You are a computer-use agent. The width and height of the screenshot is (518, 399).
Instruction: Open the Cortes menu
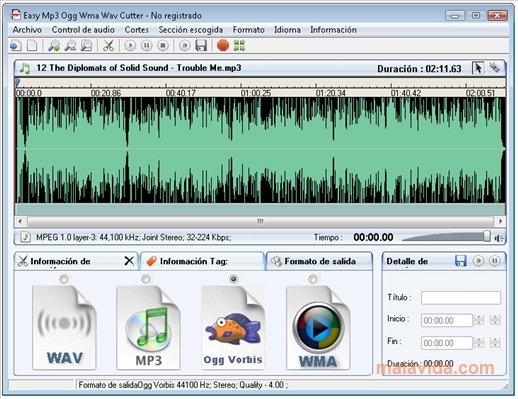click(x=137, y=30)
